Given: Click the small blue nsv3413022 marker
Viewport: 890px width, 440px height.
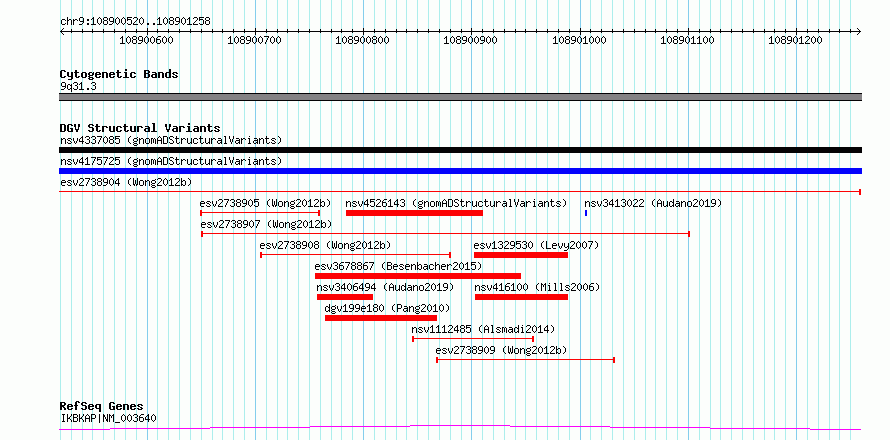Looking at the screenshot, I should tap(586, 213).
